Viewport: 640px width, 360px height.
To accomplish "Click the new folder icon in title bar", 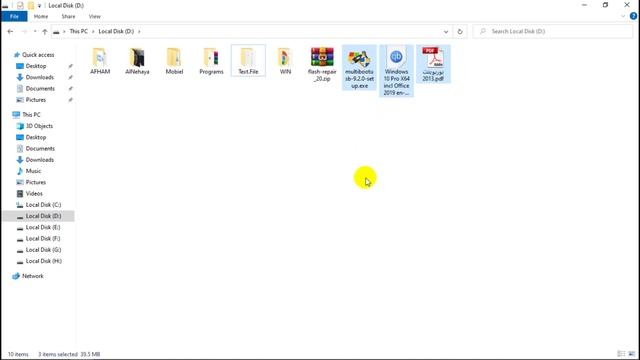I will (31, 5).
